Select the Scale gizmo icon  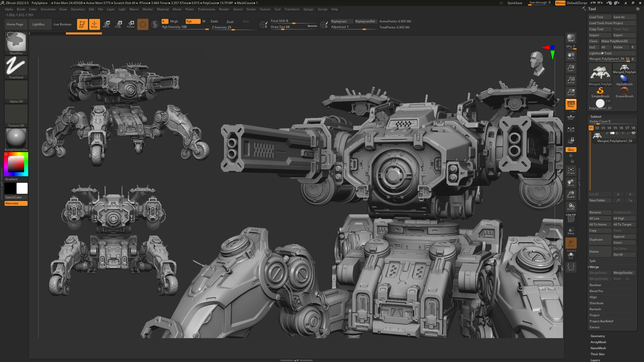point(118,24)
